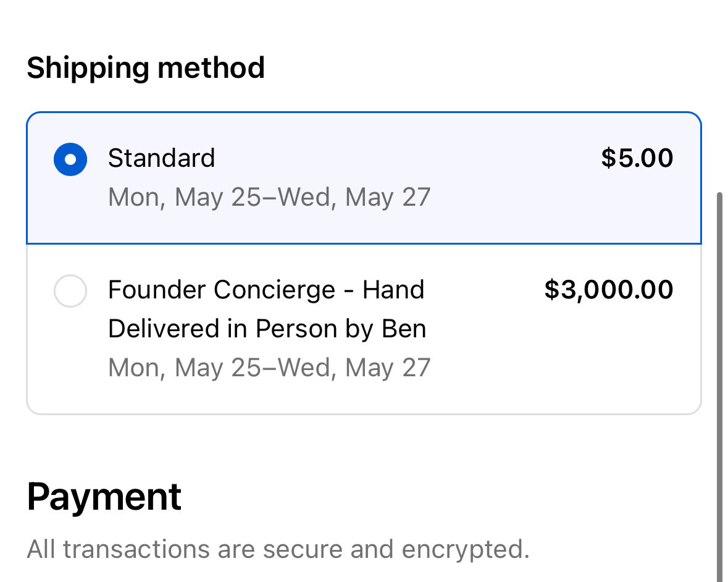Screen dimensions: 728x582
Task: Select the Founder Concierge radio button
Action: pyautogui.click(x=70, y=291)
